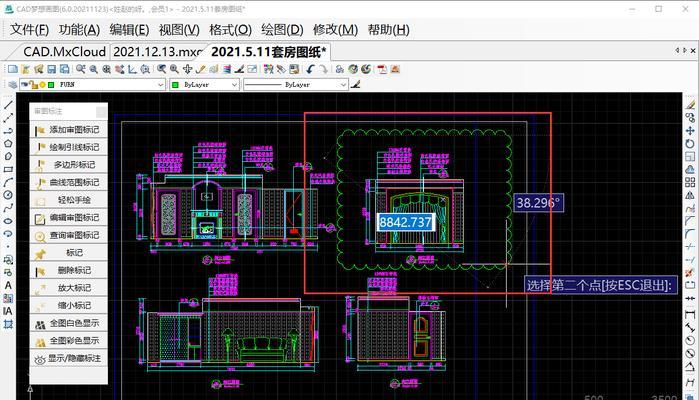
Task: Open the 文件(F) menu
Action: point(29,30)
